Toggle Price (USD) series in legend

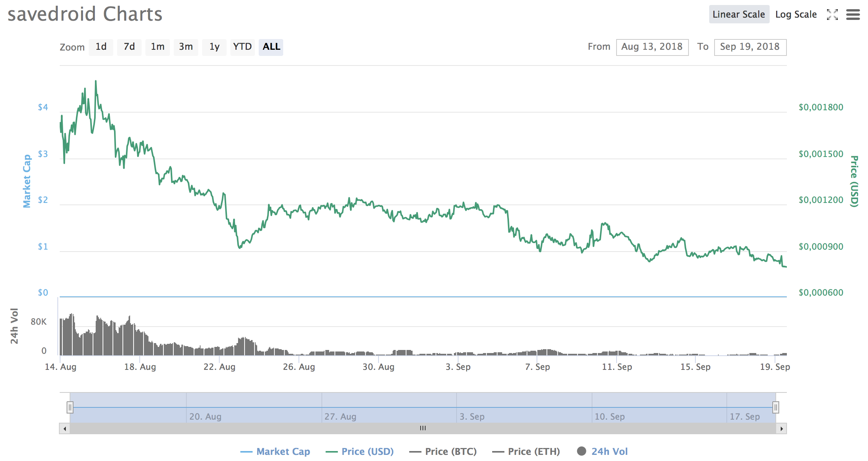click(359, 451)
